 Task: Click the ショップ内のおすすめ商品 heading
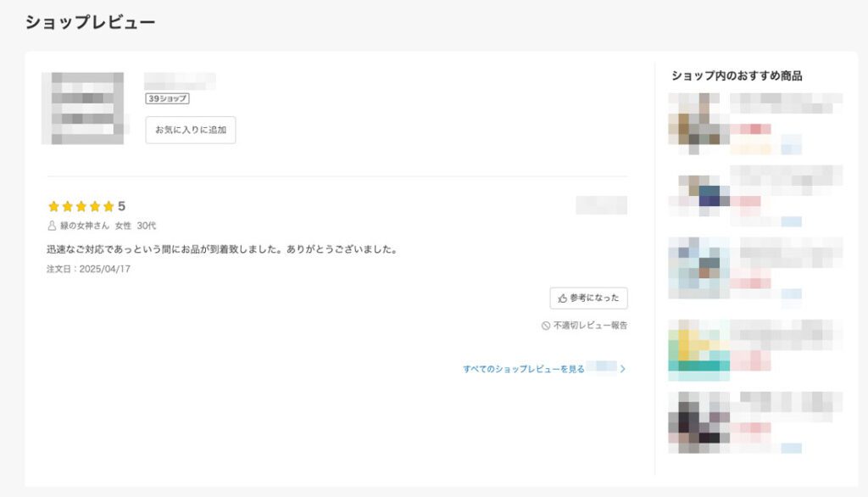click(737, 76)
